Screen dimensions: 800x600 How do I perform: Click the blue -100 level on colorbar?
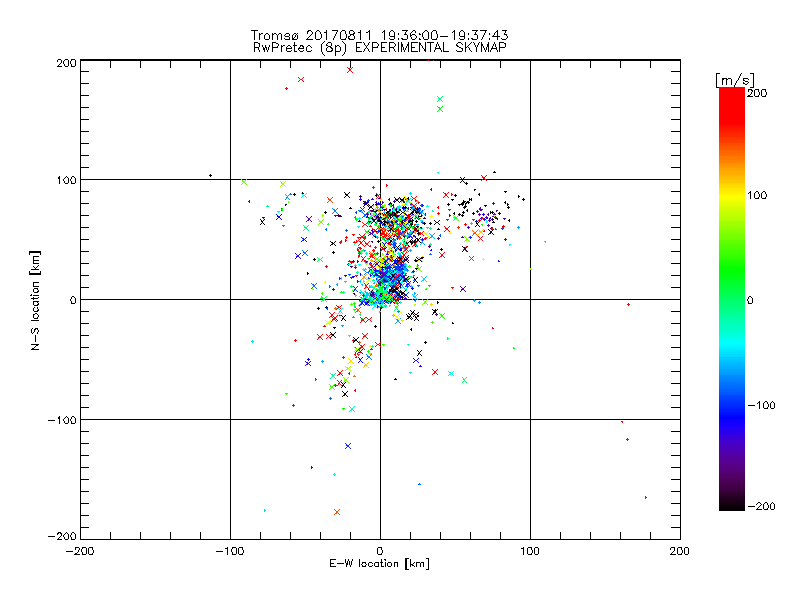coord(732,405)
